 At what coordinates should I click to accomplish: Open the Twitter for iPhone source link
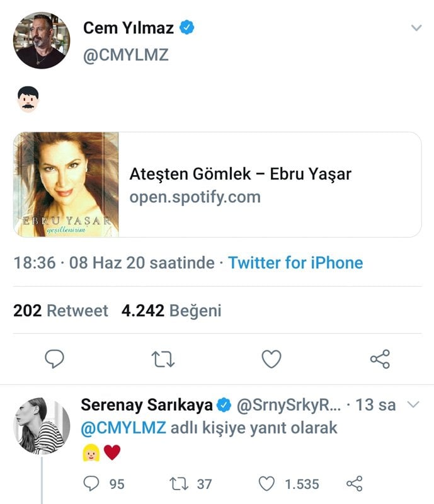click(295, 262)
